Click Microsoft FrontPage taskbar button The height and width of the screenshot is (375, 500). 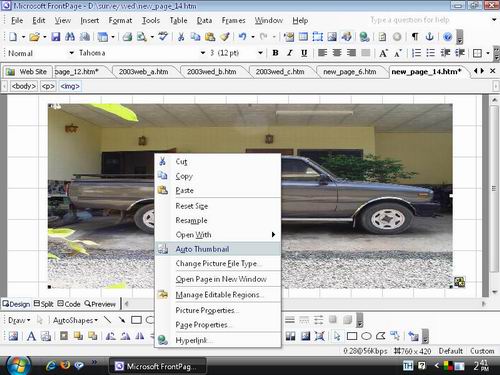(x=158, y=366)
